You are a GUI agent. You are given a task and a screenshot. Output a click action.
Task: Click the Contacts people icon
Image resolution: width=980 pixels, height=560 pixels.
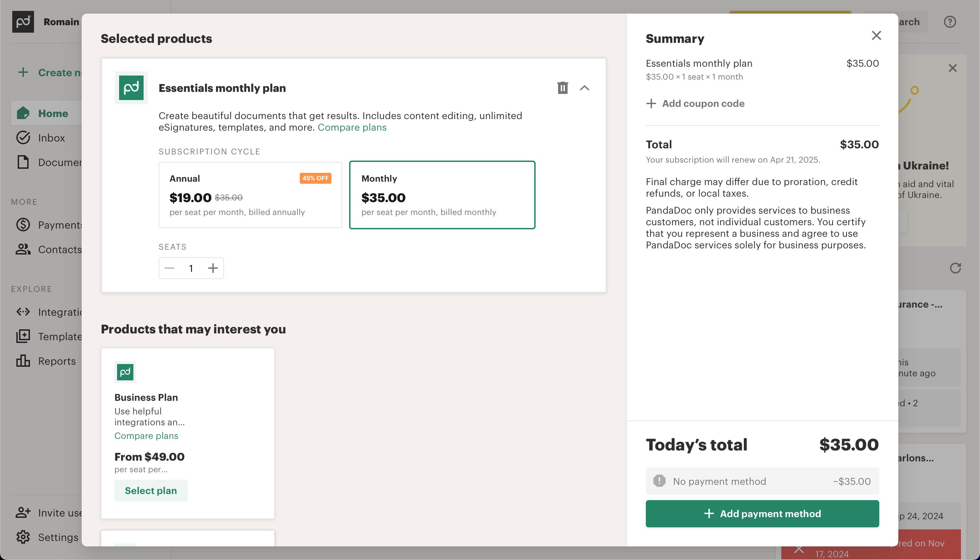click(23, 249)
